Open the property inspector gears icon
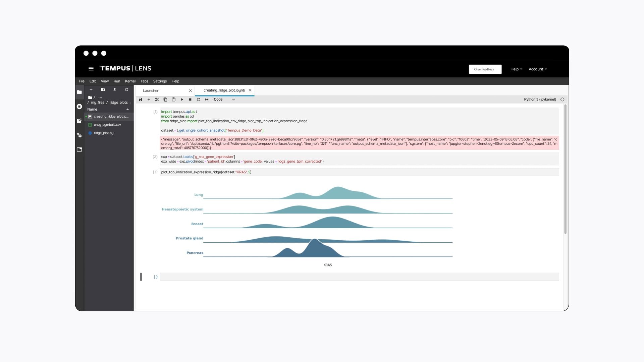Screen dimensions: 644x362 pyautogui.click(x=79, y=135)
